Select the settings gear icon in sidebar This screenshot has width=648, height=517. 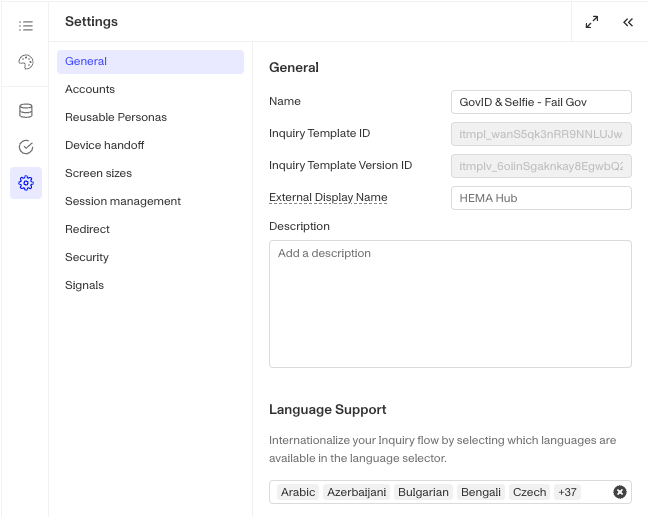tap(26, 183)
